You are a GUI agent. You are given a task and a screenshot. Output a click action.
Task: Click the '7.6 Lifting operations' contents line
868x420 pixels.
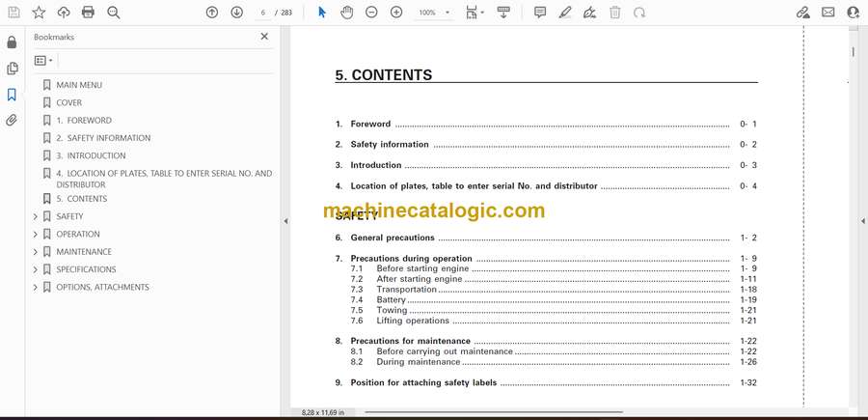tap(554, 321)
